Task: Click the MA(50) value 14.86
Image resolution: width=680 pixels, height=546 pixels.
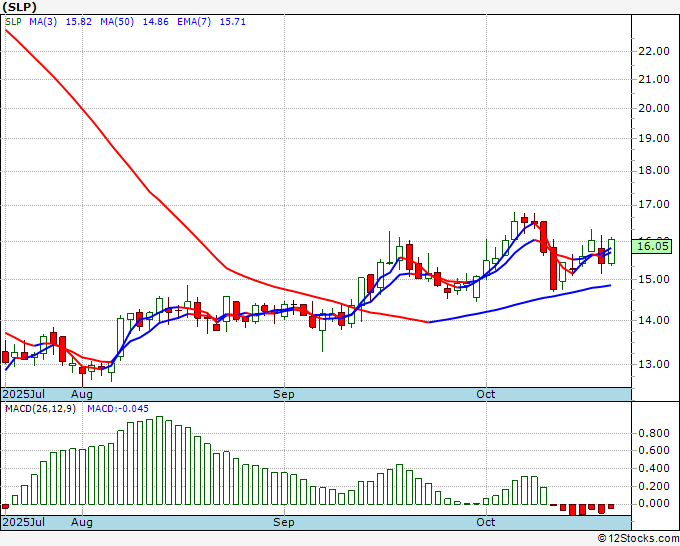Action: tap(156, 22)
